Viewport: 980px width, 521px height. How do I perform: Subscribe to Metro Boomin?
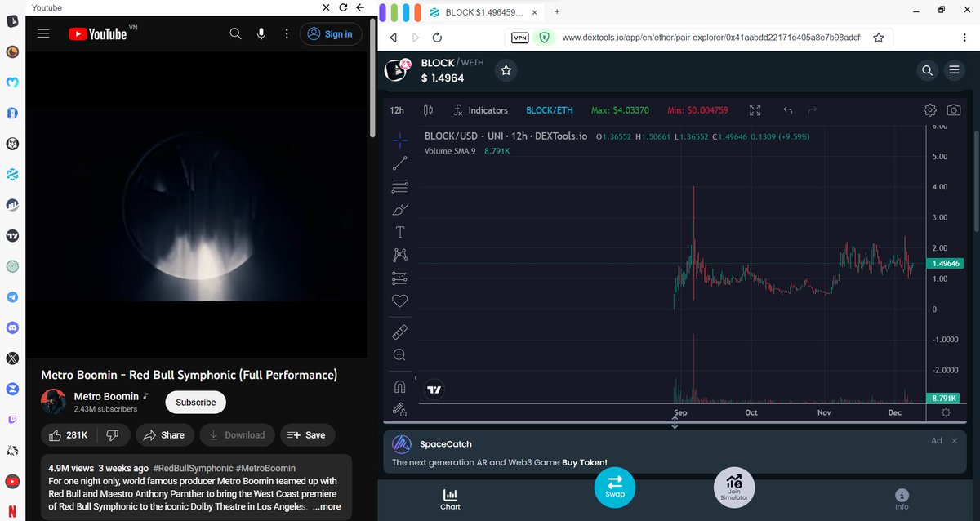click(x=196, y=402)
